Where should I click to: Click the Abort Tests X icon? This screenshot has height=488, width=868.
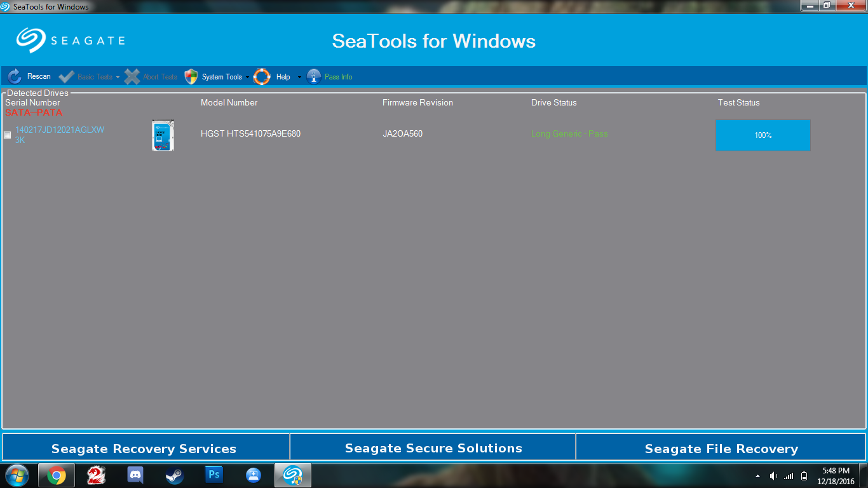click(132, 77)
